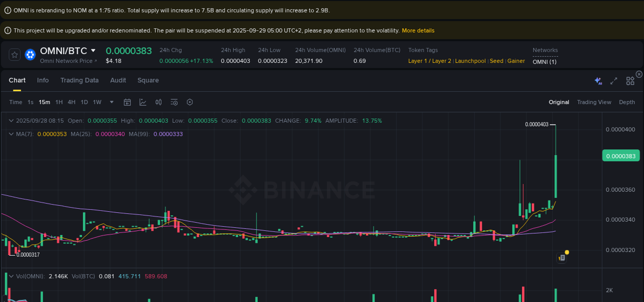Open chart settings via hexagon icon
The image size is (644, 302).
[x=190, y=102]
